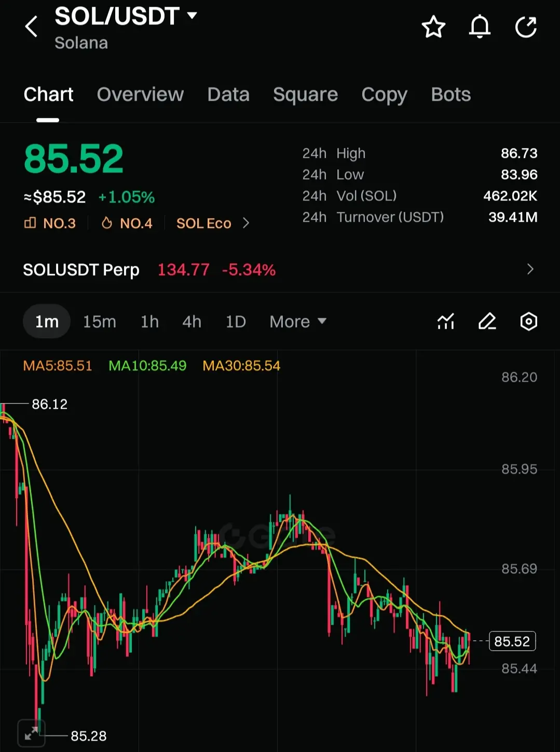Tap the perp price 134.77
The image size is (560, 752).
click(x=183, y=270)
